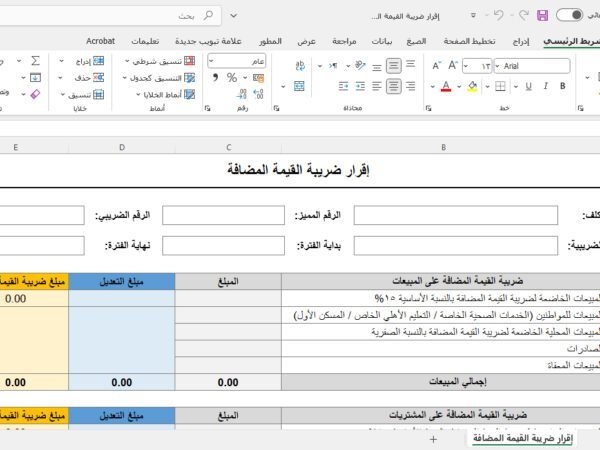
Task: Select the مبلغ التعديل blue header in sales table
Action: coord(122,282)
